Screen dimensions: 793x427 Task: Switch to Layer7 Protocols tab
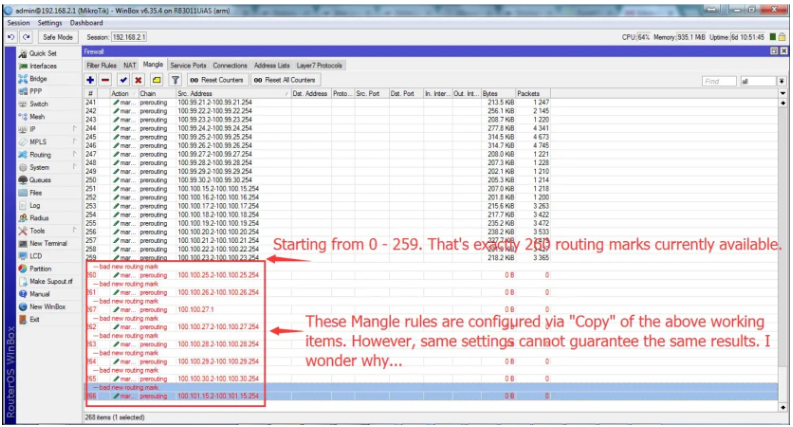point(319,65)
